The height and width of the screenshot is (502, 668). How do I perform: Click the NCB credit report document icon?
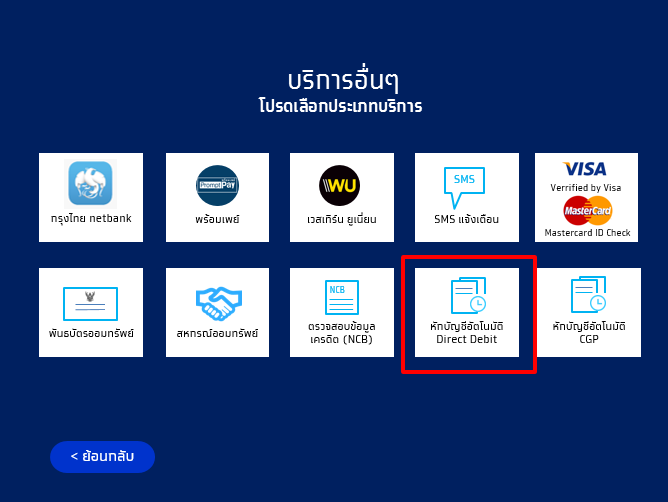pos(340,297)
